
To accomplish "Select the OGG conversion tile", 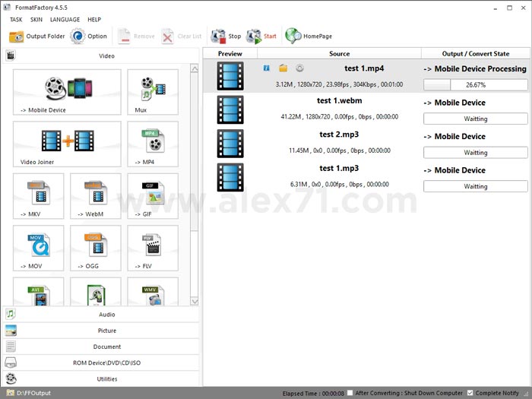I will click(95, 248).
